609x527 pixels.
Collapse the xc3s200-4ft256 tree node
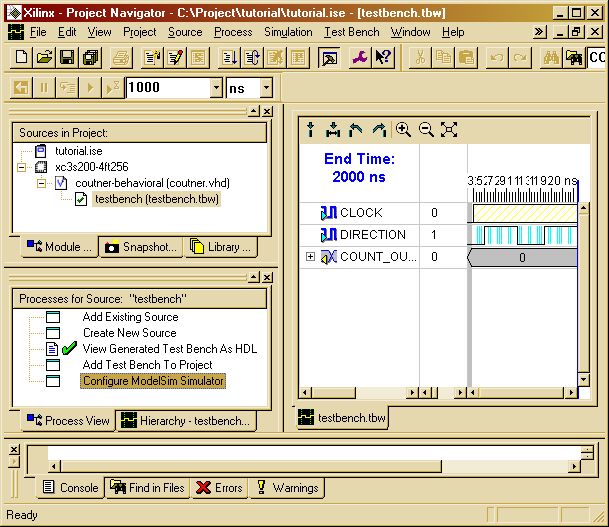22,167
